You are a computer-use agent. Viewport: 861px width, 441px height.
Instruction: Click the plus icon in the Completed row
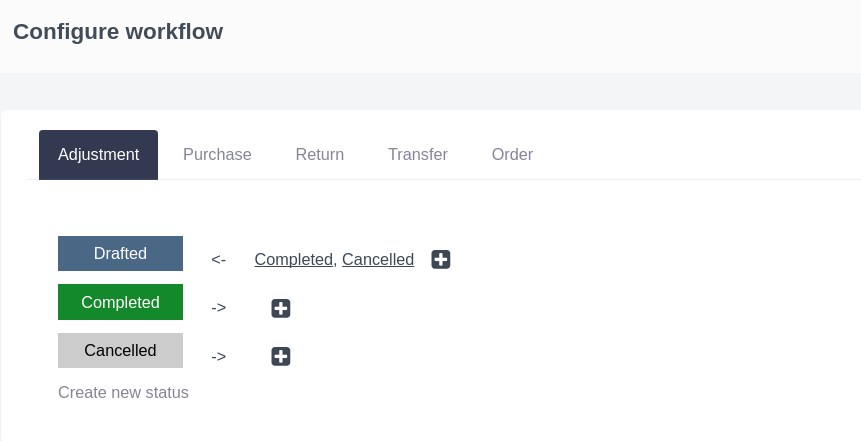click(x=281, y=308)
